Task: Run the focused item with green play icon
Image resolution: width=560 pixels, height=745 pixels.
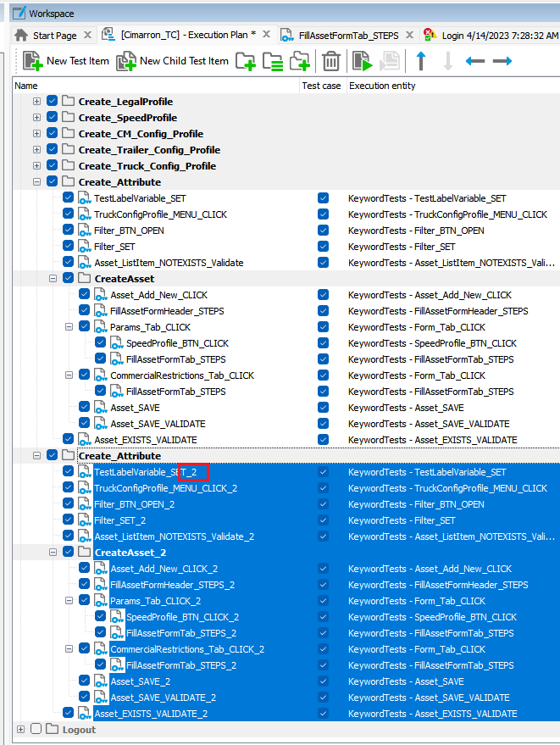Action: (x=363, y=60)
